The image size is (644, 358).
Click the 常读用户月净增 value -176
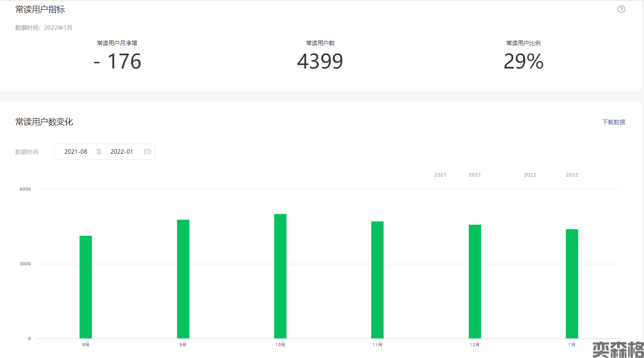tap(117, 61)
